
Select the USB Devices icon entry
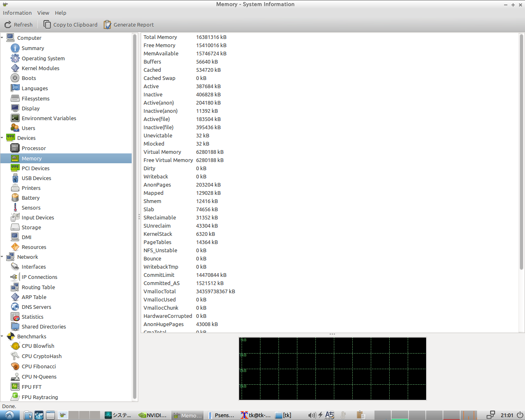15,178
